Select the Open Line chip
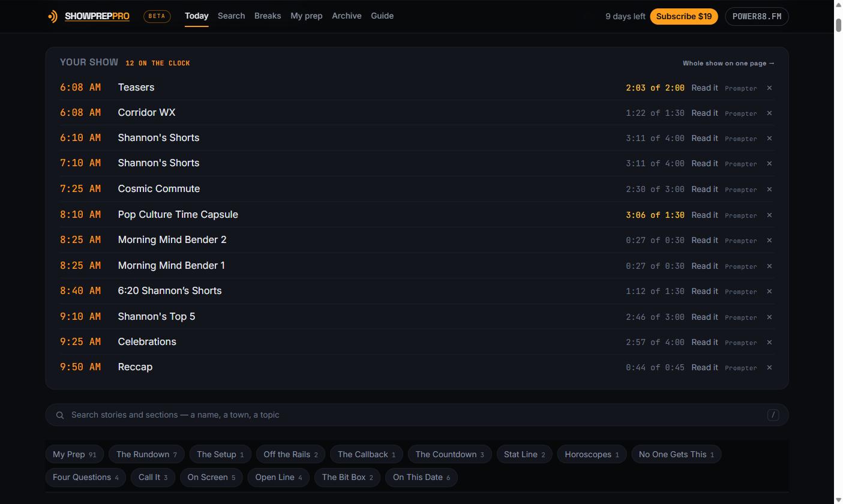The width and height of the screenshot is (843, 504). click(278, 477)
